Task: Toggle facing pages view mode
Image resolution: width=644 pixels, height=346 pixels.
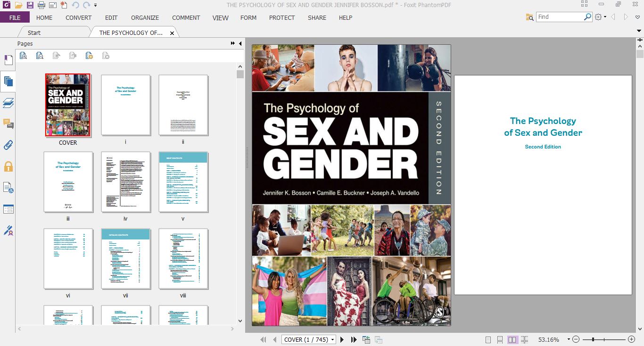Action: click(x=512, y=339)
